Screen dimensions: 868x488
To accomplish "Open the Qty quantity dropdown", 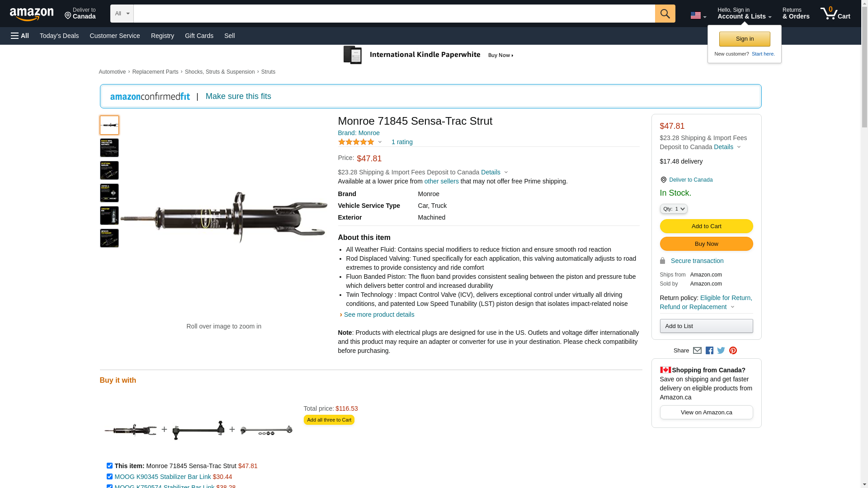I will [x=674, y=209].
